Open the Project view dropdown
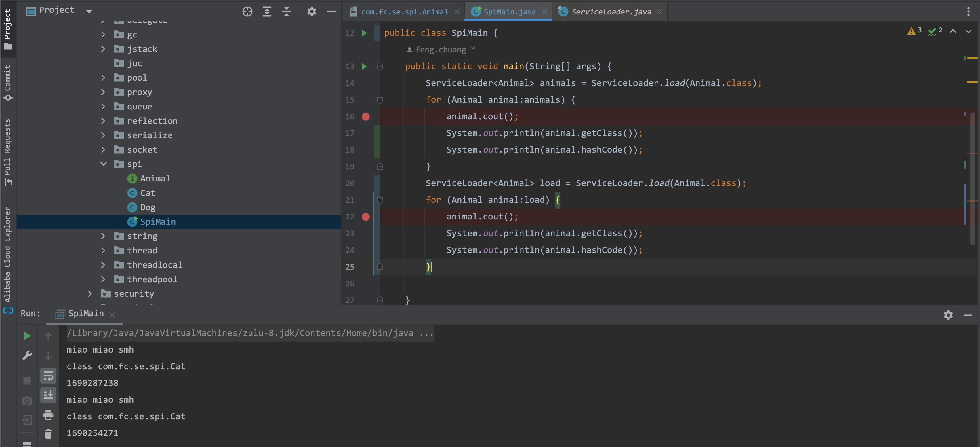 [x=89, y=12]
